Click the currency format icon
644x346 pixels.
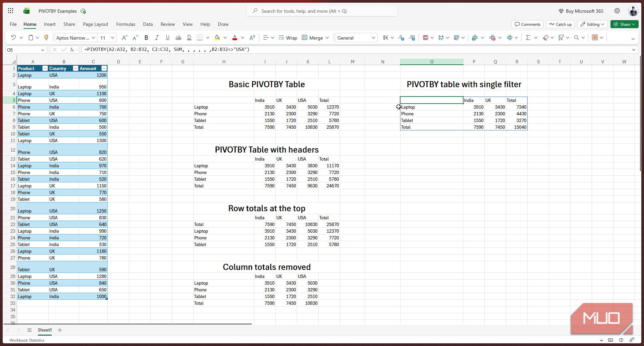click(386, 38)
